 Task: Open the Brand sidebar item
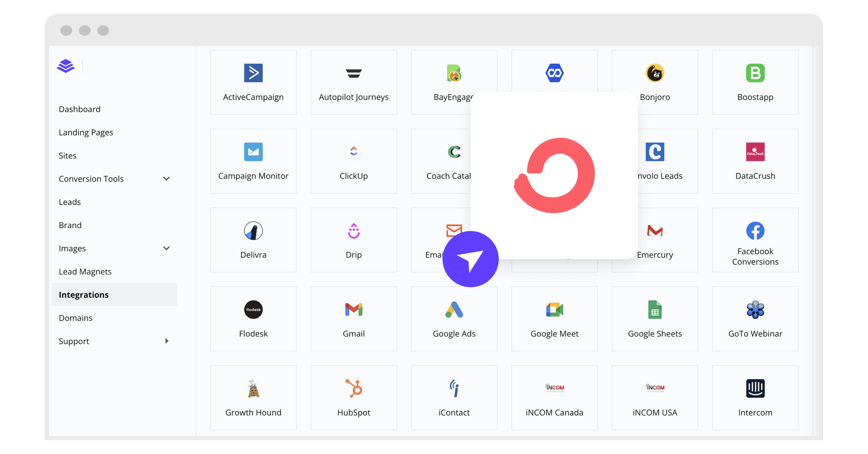pos(70,225)
